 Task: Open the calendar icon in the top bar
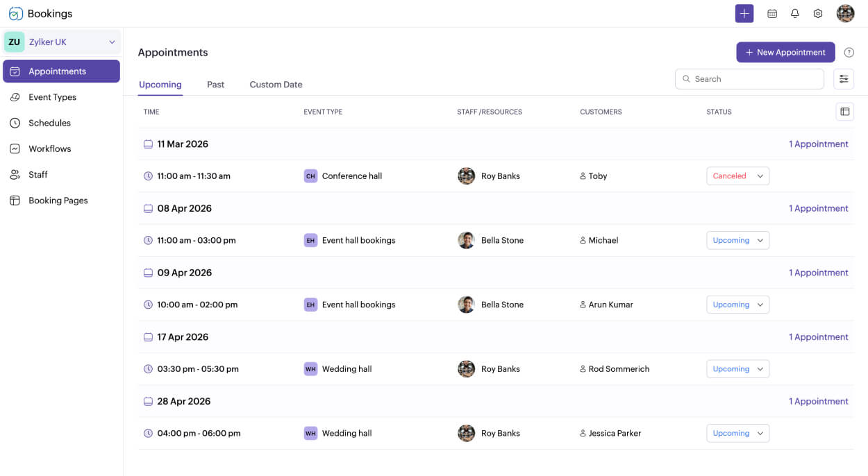[771, 13]
